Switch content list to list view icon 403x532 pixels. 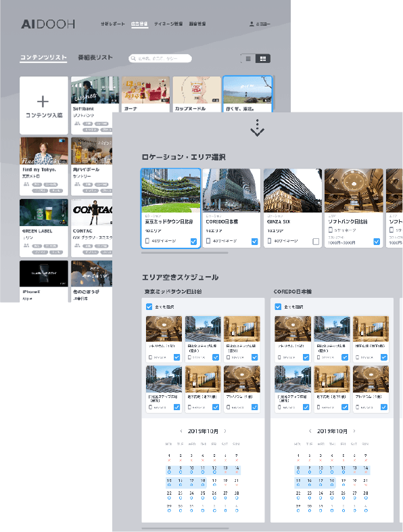pos(248,59)
